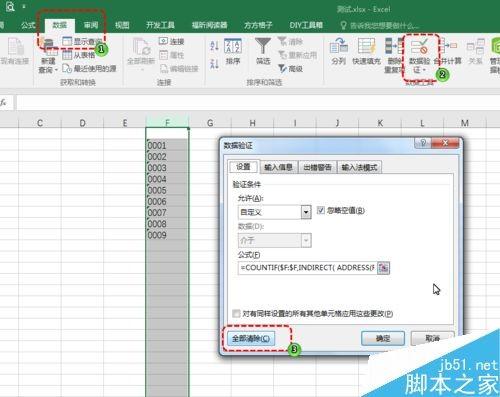Image resolution: width=500 pixels, height=397 pixels.
Task: Toggle 忽略空值 checkbox
Action: click(x=321, y=210)
